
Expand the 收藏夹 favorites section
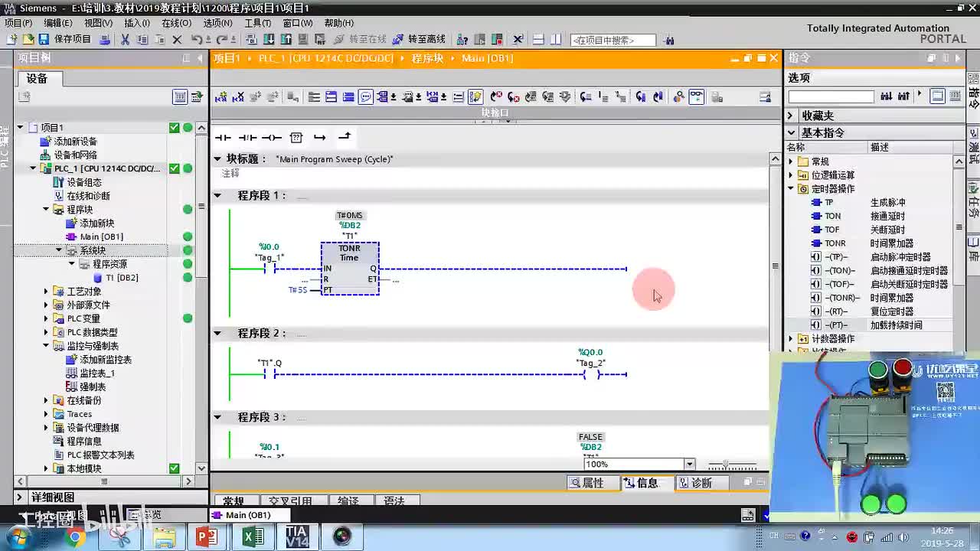coord(791,116)
